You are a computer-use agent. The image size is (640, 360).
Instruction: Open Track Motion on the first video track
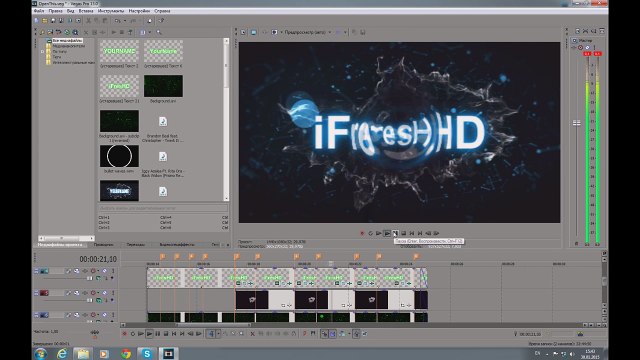[76, 271]
